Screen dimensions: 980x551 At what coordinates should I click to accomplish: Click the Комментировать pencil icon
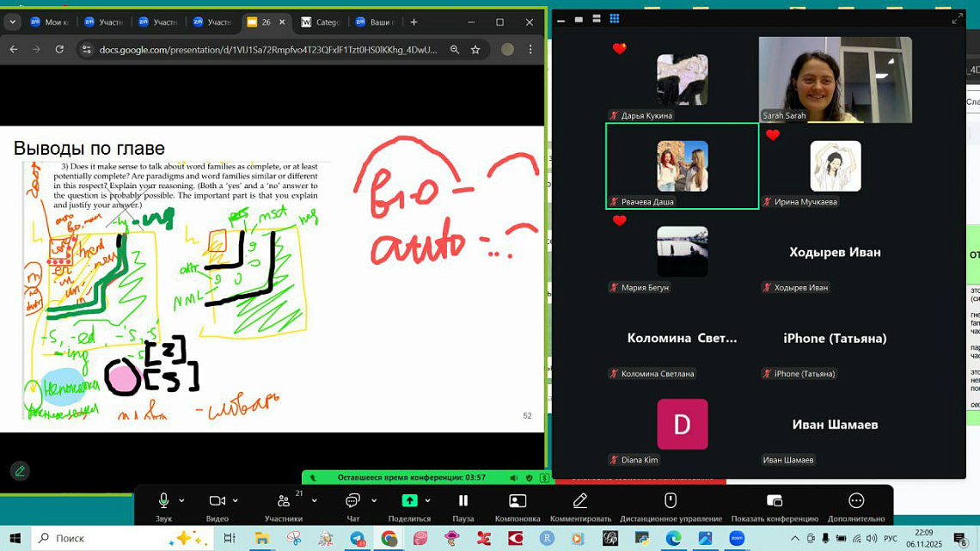(x=580, y=501)
